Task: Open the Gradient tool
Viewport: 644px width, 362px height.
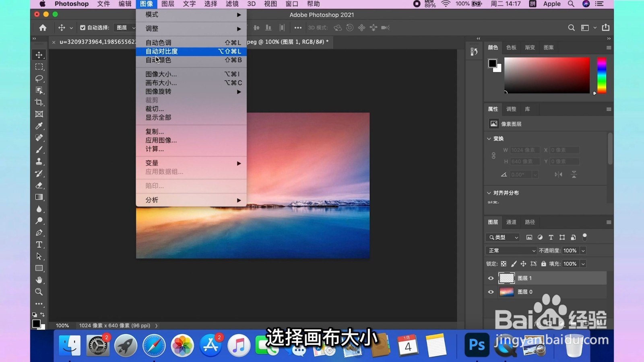Action: [39, 197]
